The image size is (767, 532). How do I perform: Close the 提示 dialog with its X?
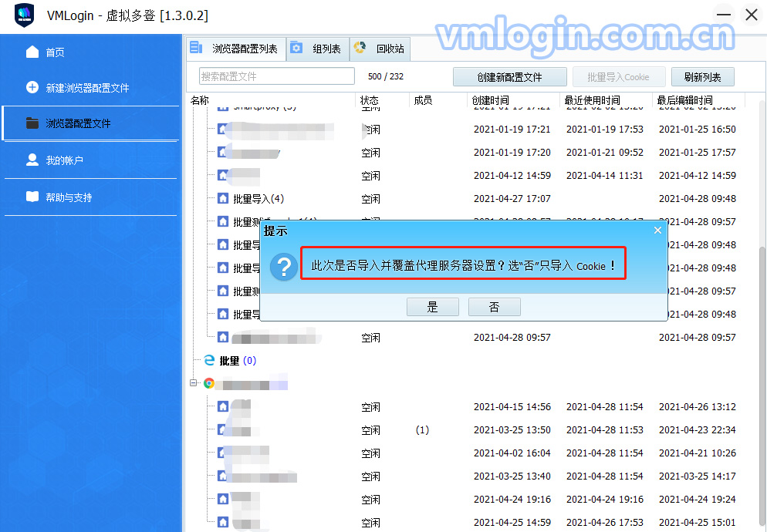pos(657,231)
